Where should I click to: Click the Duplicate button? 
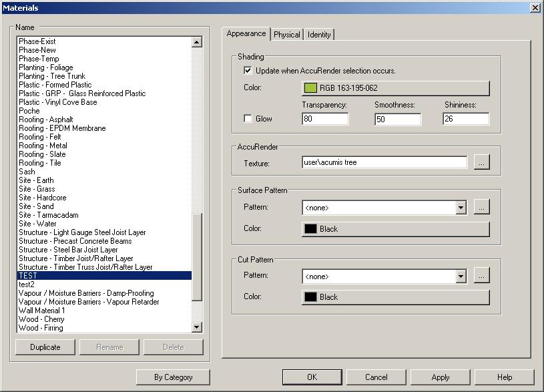[x=45, y=347]
